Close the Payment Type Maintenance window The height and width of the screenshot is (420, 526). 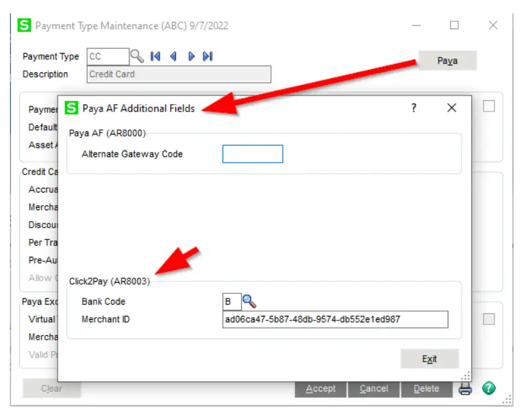pyautogui.click(x=493, y=25)
